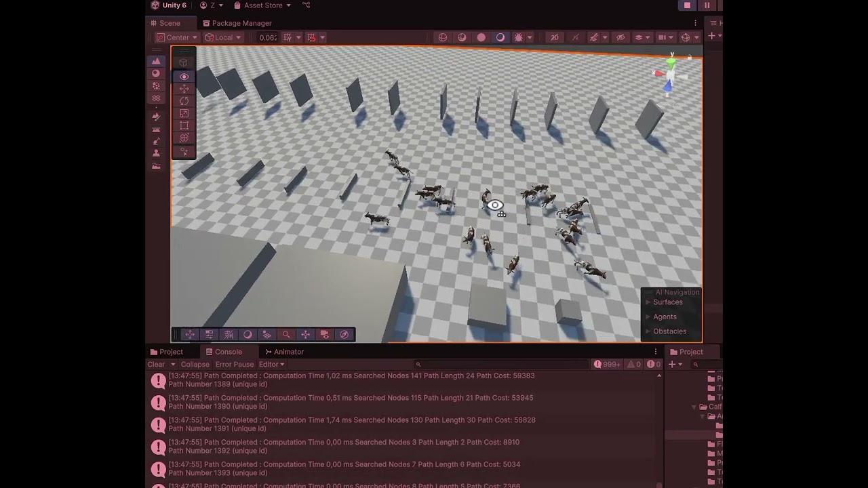Open the Editor dropdown in Console
The width and height of the screenshot is (868, 488).
click(271, 364)
